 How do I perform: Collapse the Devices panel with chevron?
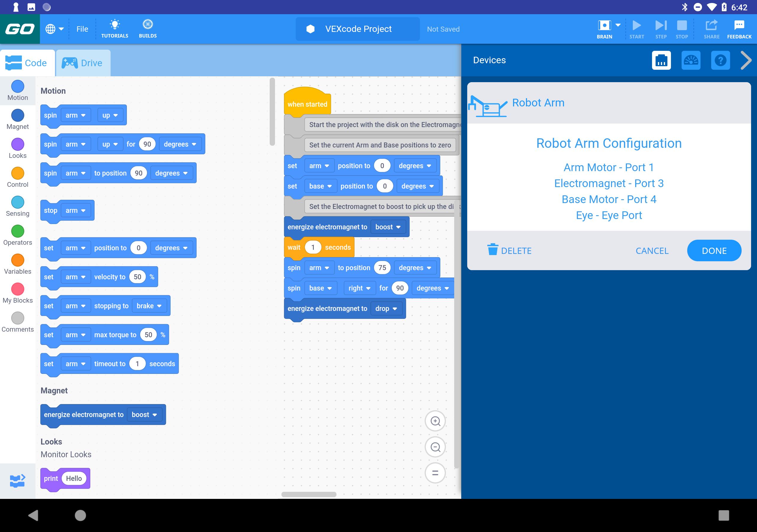pyautogui.click(x=745, y=60)
